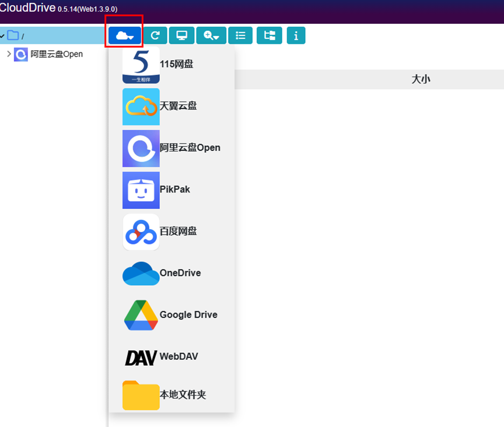The image size is (504, 427).
Task: Select the 阿里云盘Open logo in the dropdown
Action: tap(141, 149)
